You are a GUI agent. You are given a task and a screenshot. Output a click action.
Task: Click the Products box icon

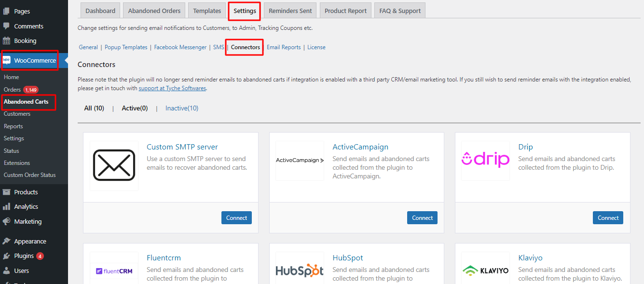pos(6,192)
